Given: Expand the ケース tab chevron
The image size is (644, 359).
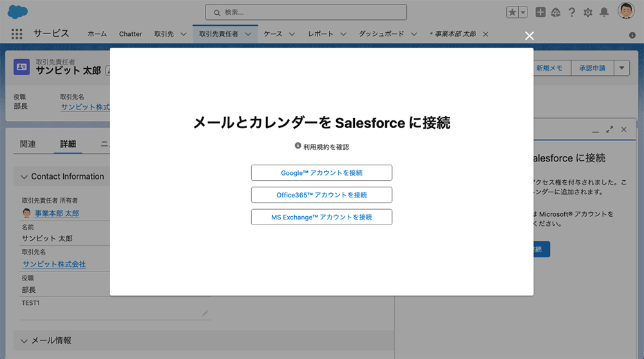Looking at the screenshot, I should (x=292, y=34).
